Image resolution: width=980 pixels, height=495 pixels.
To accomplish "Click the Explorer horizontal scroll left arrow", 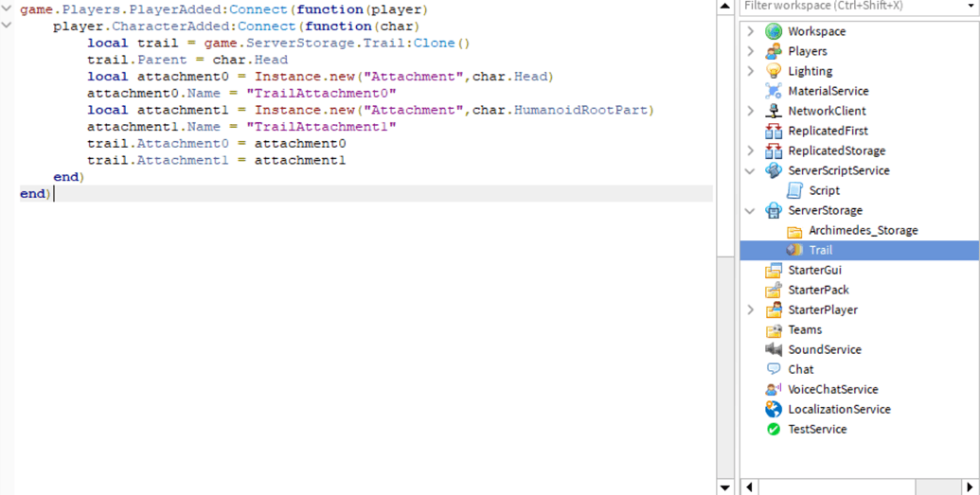I will click(749, 487).
